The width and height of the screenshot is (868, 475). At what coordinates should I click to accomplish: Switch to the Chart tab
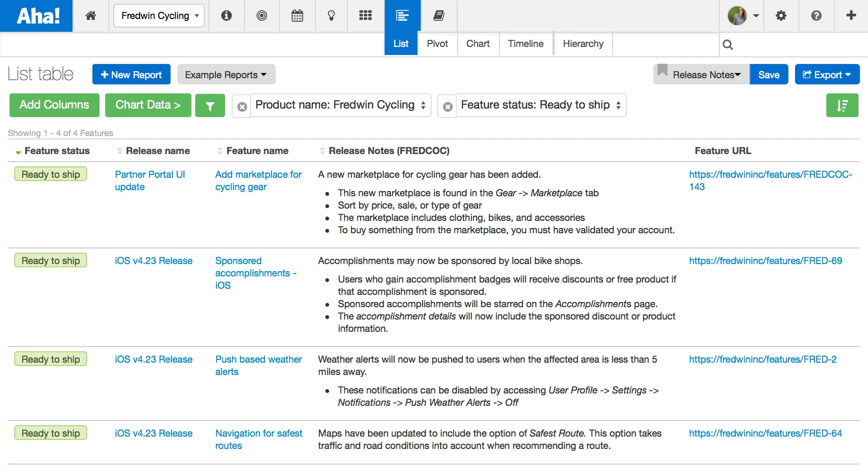point(478,44)
